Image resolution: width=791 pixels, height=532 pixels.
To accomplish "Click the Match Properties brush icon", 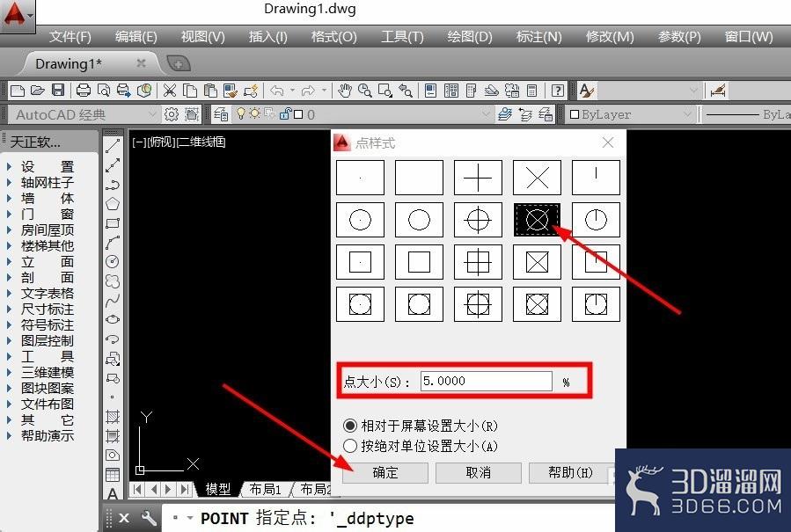I will pos(231,91).
